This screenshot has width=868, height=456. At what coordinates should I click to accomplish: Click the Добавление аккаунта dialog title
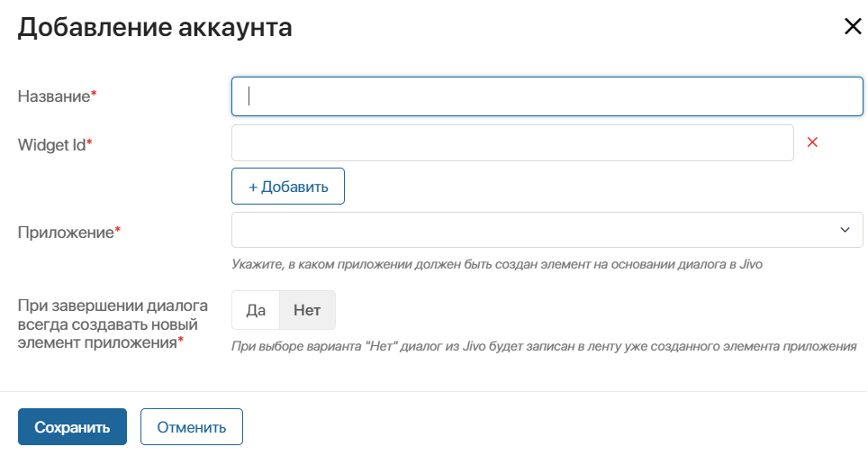coord(155,27)
